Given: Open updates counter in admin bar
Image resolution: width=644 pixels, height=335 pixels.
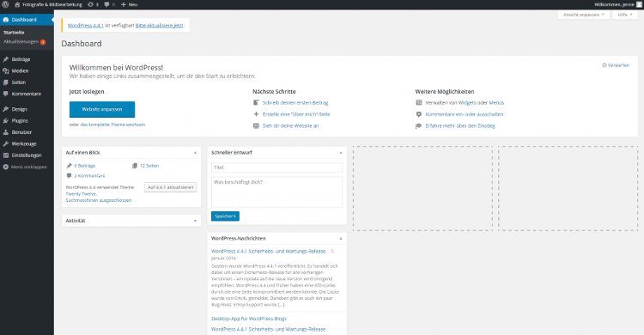Looking at the screenshot, I should tap(94, 4).
